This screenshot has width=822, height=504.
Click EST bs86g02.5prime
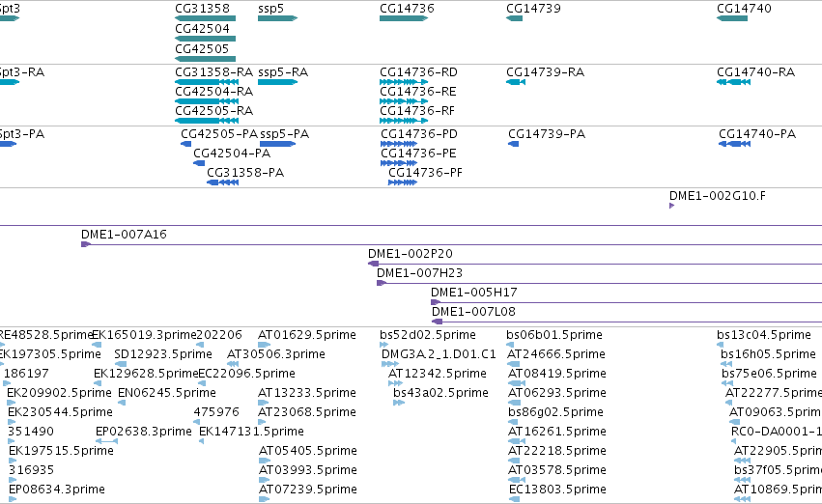(x=555, y=413)
